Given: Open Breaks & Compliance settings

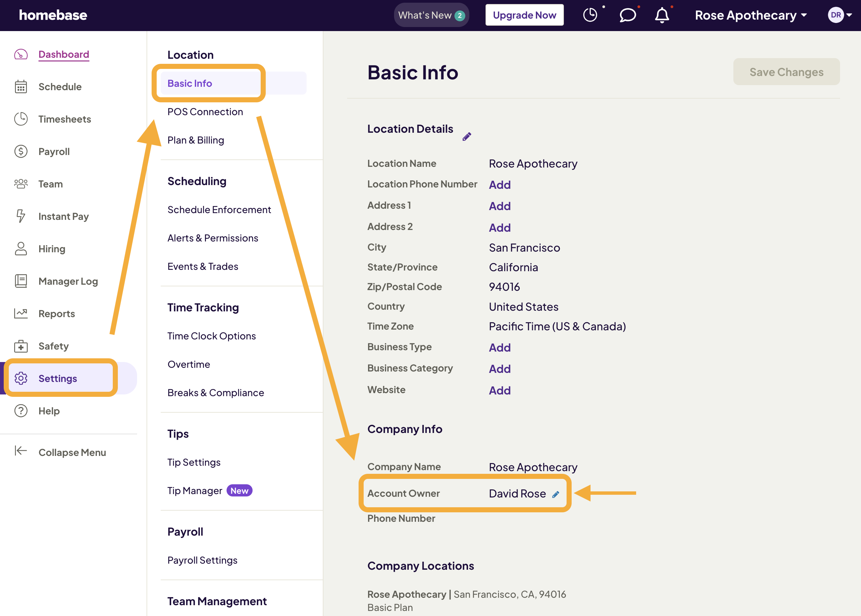Looking at the screenshot, I should tap(216, 393).
